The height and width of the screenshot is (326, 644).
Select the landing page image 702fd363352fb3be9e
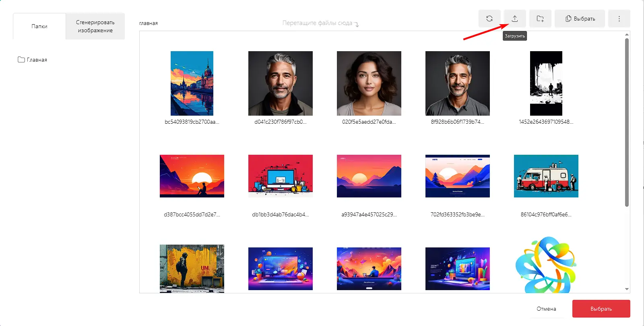point(458,176)
